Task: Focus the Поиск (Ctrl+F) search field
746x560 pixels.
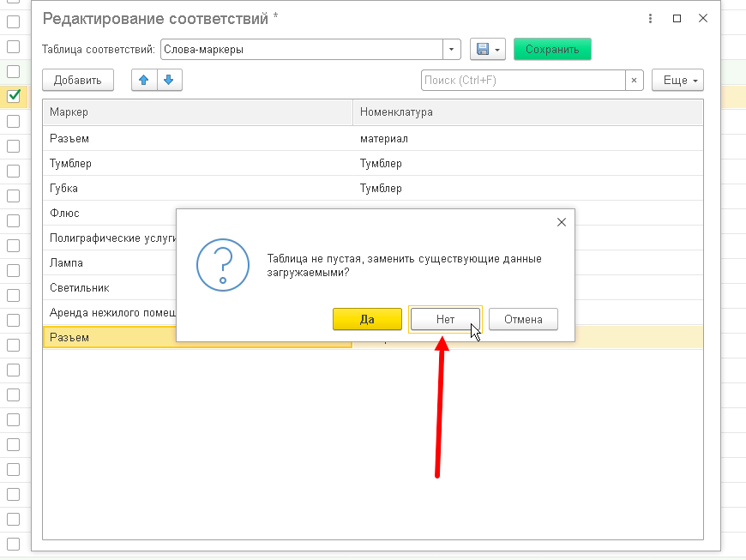Action: pyautogui.click(x=523, y=80)
